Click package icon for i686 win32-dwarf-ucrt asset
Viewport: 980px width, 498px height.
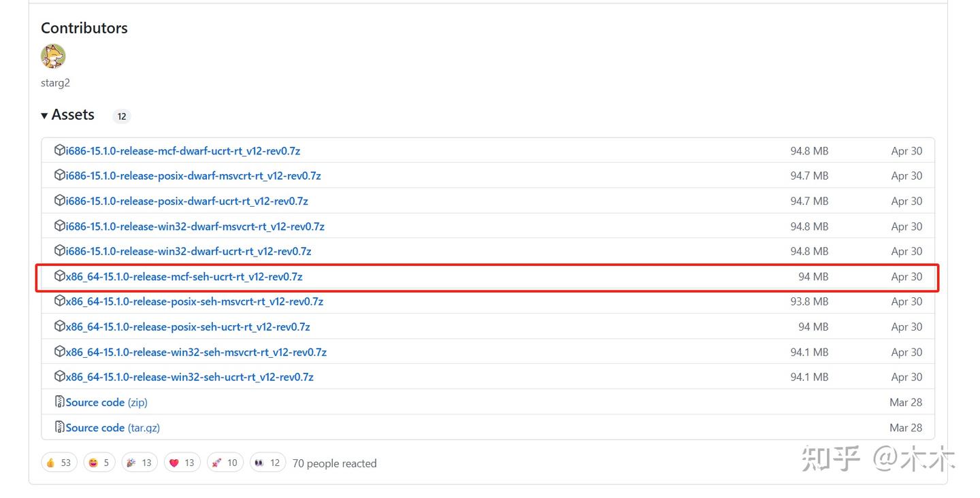pyautogui.click(x=60, y=251)
